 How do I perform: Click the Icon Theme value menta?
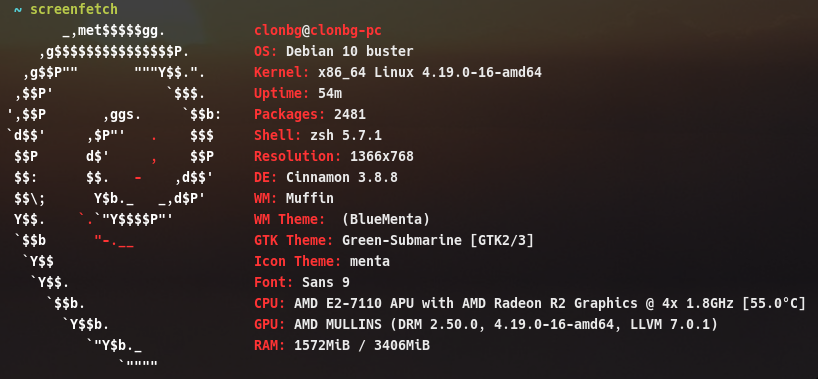(x=370, y=261)
